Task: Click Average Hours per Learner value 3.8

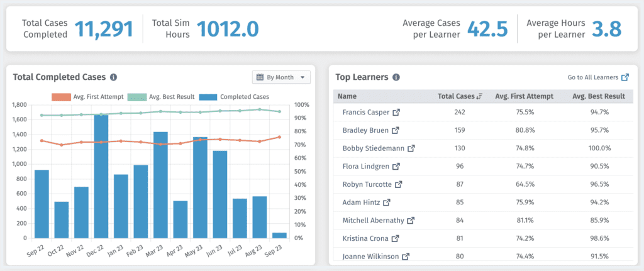Action: (606, 29)
